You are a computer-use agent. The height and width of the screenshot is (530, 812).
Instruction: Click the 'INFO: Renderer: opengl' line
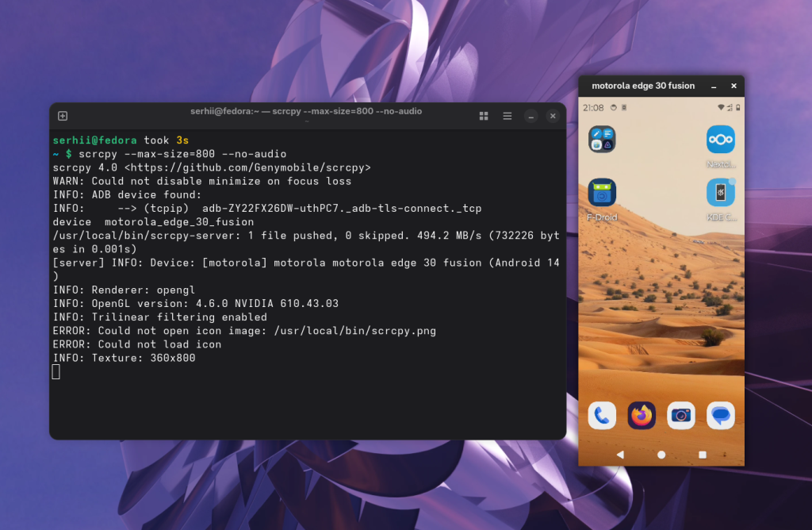tap(124, 290)
